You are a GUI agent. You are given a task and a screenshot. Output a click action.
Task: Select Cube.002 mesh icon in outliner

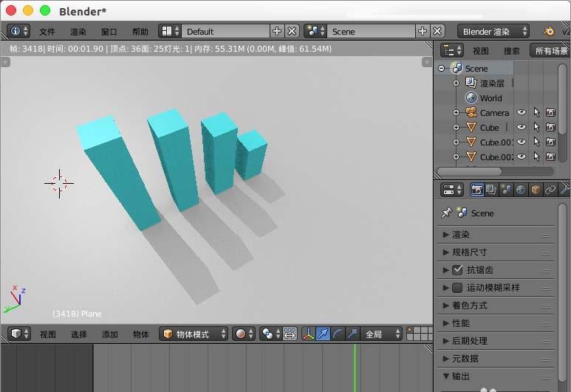pos(471,157)
